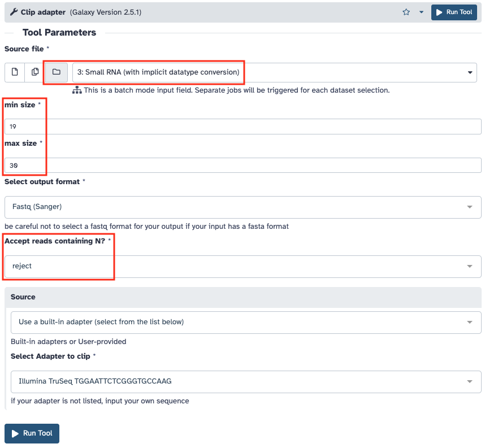The width and height of the screenshot is (485, 448).
Task: Click the batch mode hierarchy icon
Action: 77,90
